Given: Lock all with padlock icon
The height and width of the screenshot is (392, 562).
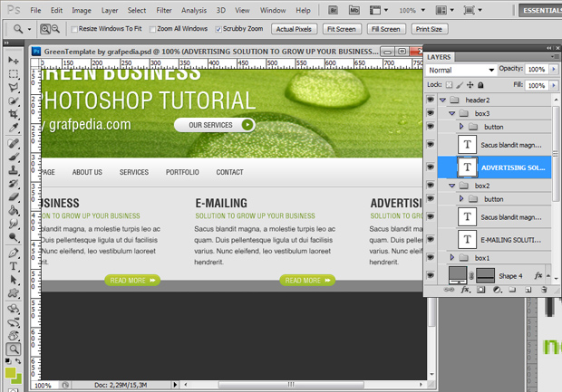Looking at the screenshot, I should point(480,85).
